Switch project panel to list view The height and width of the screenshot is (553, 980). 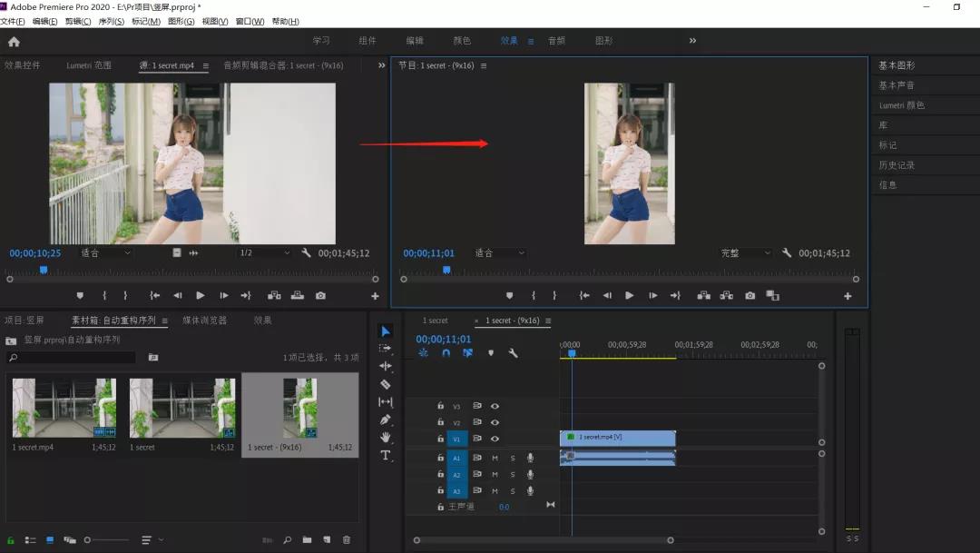31,540
